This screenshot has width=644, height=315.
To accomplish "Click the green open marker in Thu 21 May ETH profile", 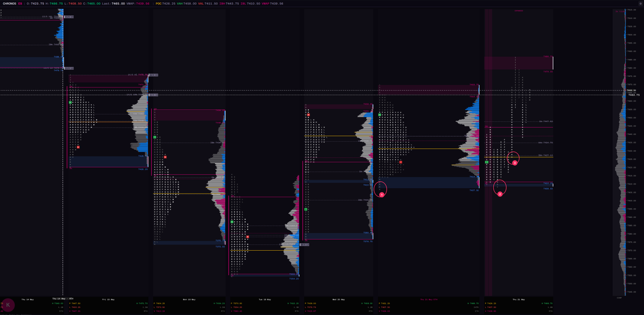I will click(x=379, y=115).
